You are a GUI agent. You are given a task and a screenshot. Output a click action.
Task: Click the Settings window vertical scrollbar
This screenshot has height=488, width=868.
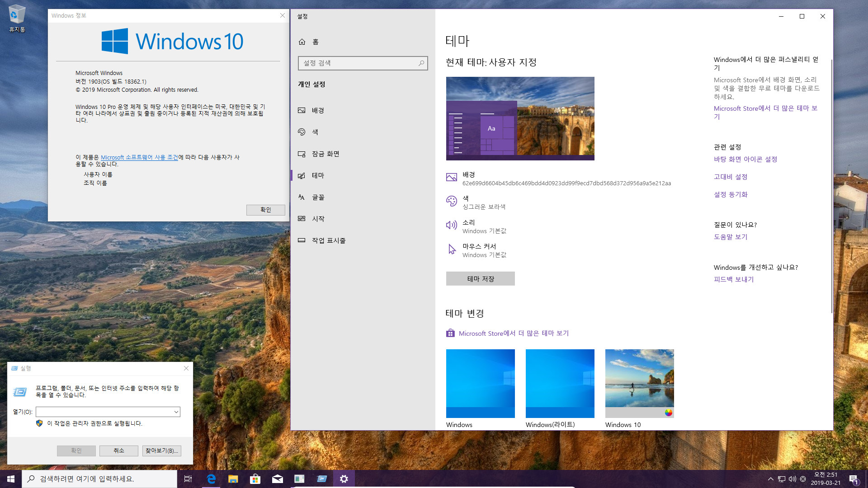click(x=831, y=185)
